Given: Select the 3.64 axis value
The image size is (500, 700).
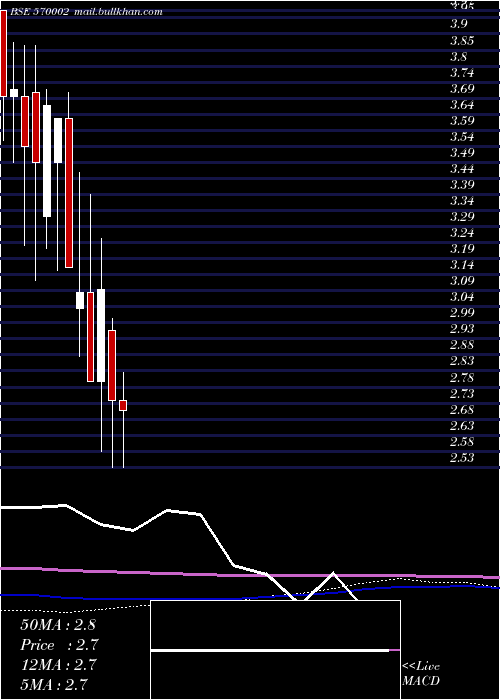Looking at the screenshot, I should [462, 105].
